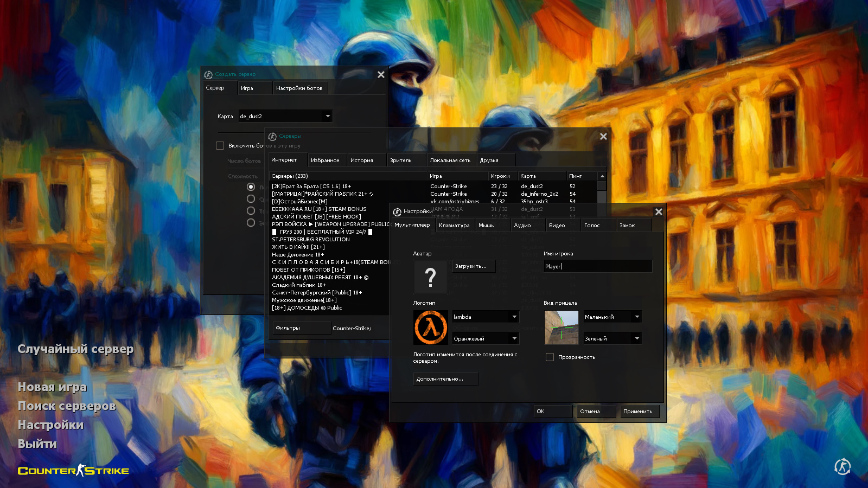Click the Имя игрока text field
868x488 pixels.
tap(598, 266)
